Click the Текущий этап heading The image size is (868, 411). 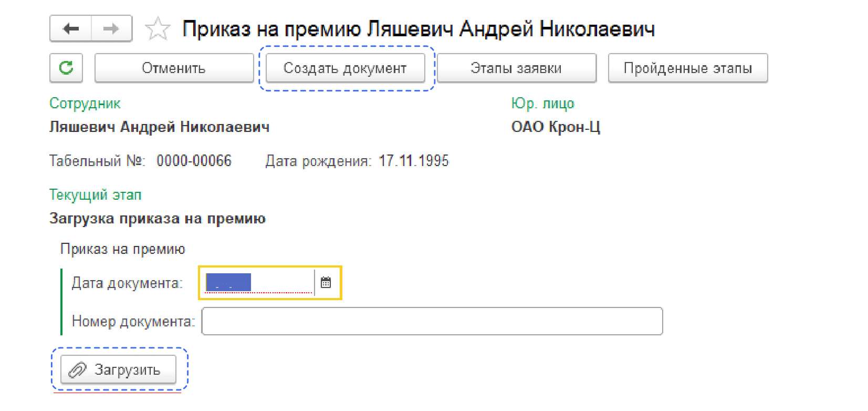[95, 195]
